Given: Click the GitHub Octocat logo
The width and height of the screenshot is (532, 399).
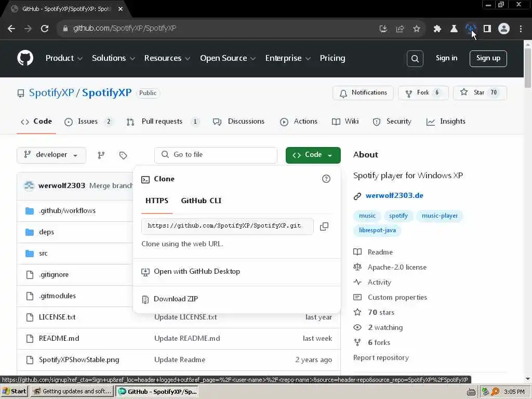Looking at the screenshot, I should [x=25, y=58].
